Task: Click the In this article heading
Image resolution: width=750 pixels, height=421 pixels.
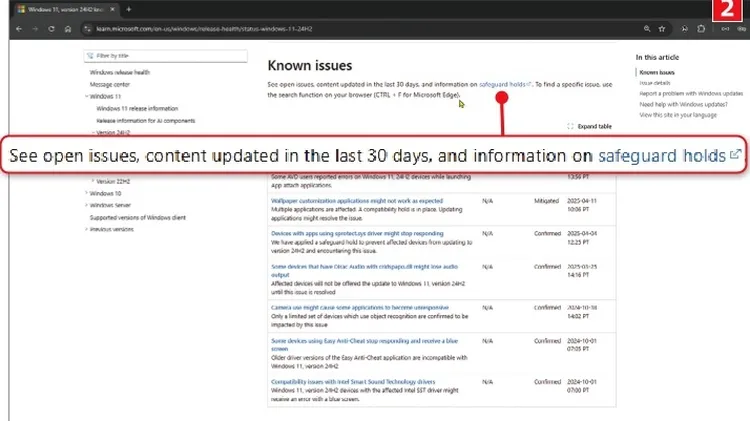Action: coord(657,57)
